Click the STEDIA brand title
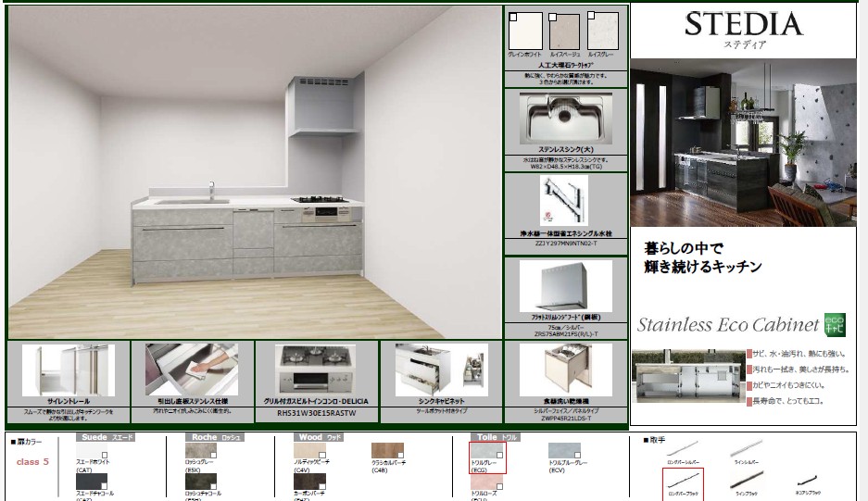Screen dimensions: 868x501 [743, 24]
